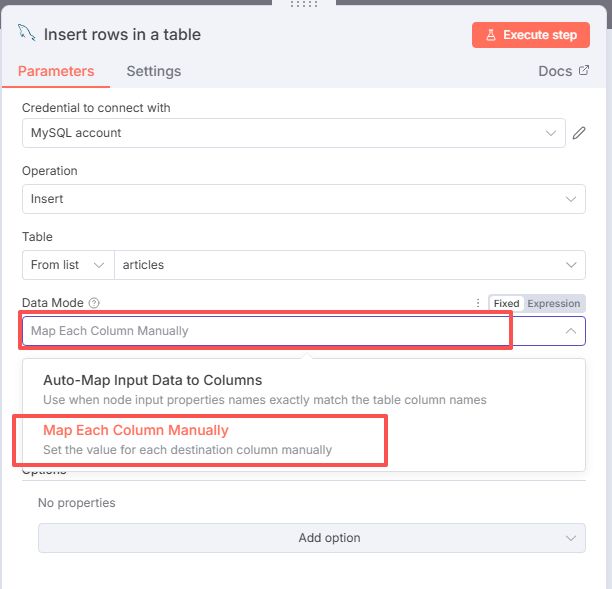Click the external link icon beside Docs
Screen dimensions: 612x589
tap(584, 71)
